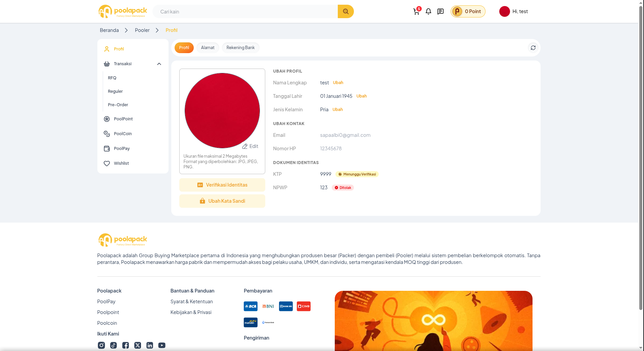Open the shopping cart icon

click(416, 11)
